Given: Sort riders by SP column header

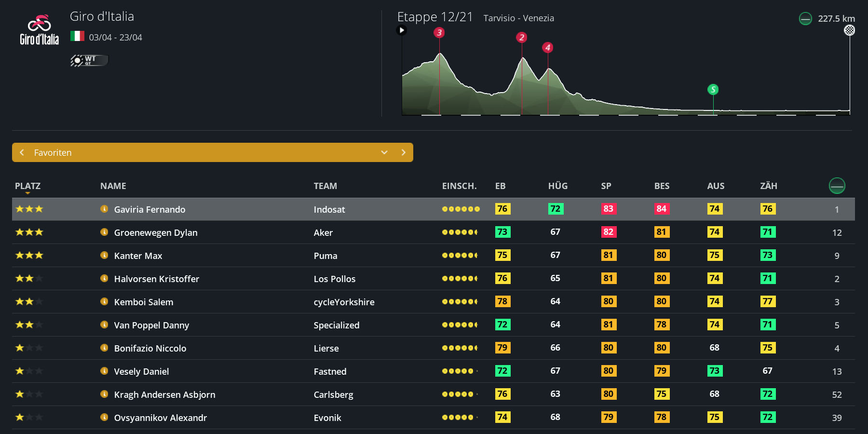Looking at the screenshot, I should click(x=606, y=186).
